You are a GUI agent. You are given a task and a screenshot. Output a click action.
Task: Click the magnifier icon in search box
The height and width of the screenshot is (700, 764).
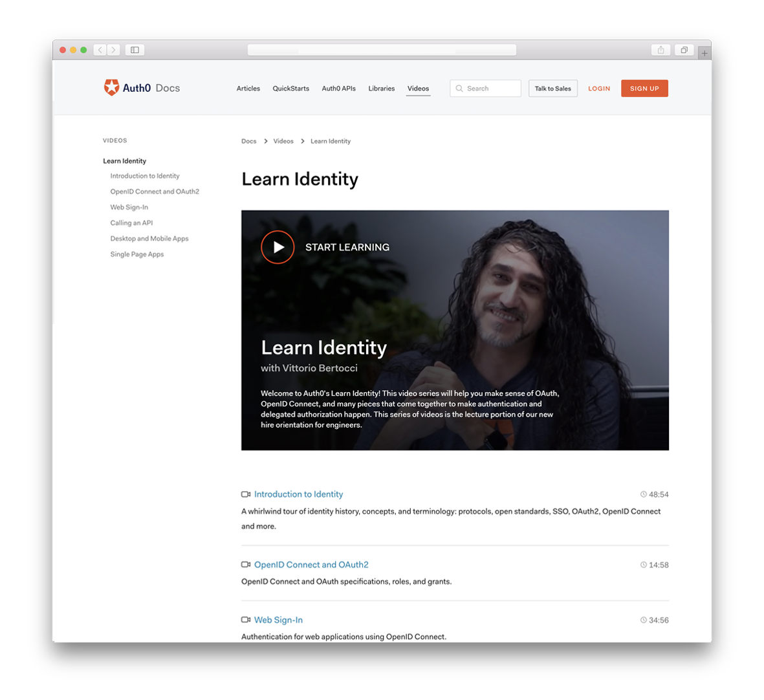(459, 88)
